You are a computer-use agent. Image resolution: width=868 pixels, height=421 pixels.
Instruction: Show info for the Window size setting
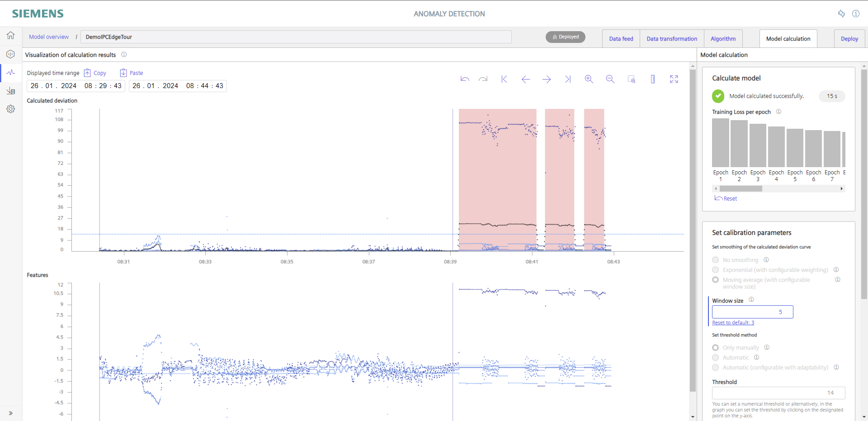click(x=751, y=299)
